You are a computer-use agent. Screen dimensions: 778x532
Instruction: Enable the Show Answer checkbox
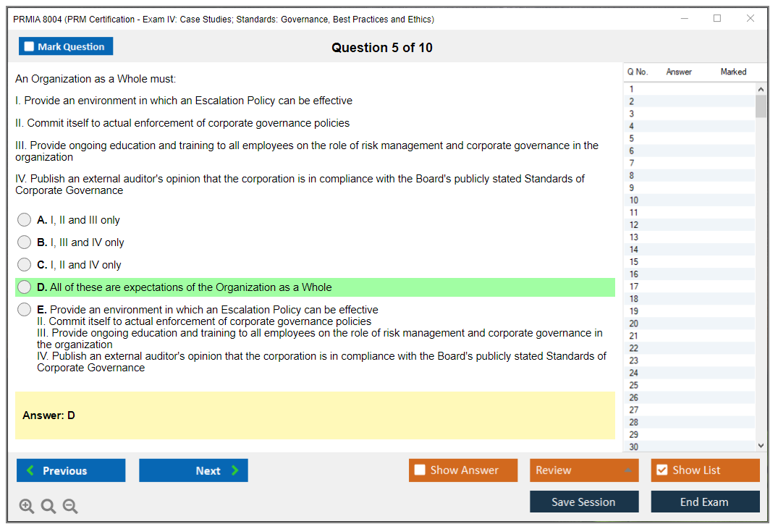click(420, 470)
